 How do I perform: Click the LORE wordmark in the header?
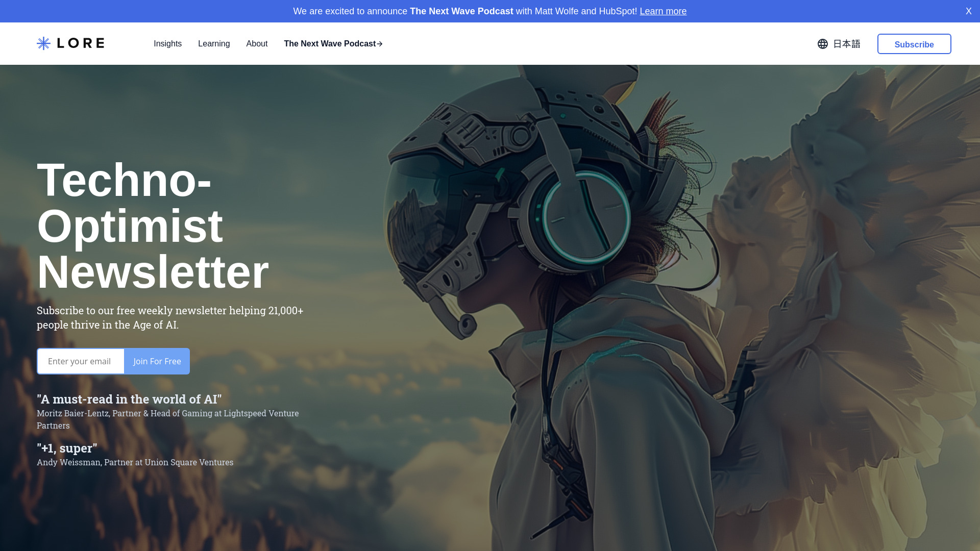coord(81,43)
